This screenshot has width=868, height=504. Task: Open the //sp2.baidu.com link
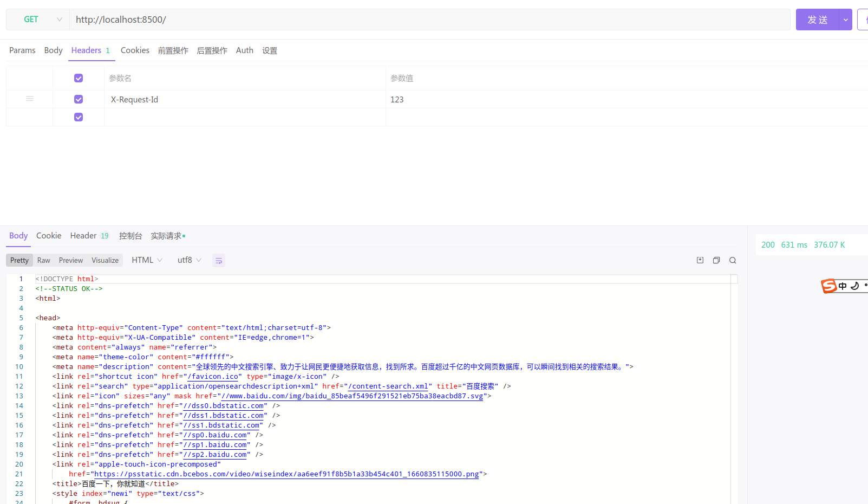tap(215, 455)
